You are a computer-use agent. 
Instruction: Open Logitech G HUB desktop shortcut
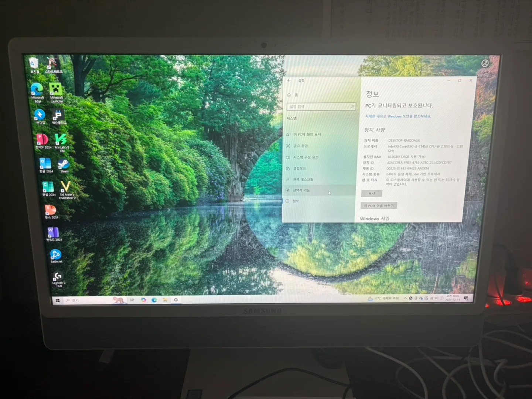pos(58,279)
